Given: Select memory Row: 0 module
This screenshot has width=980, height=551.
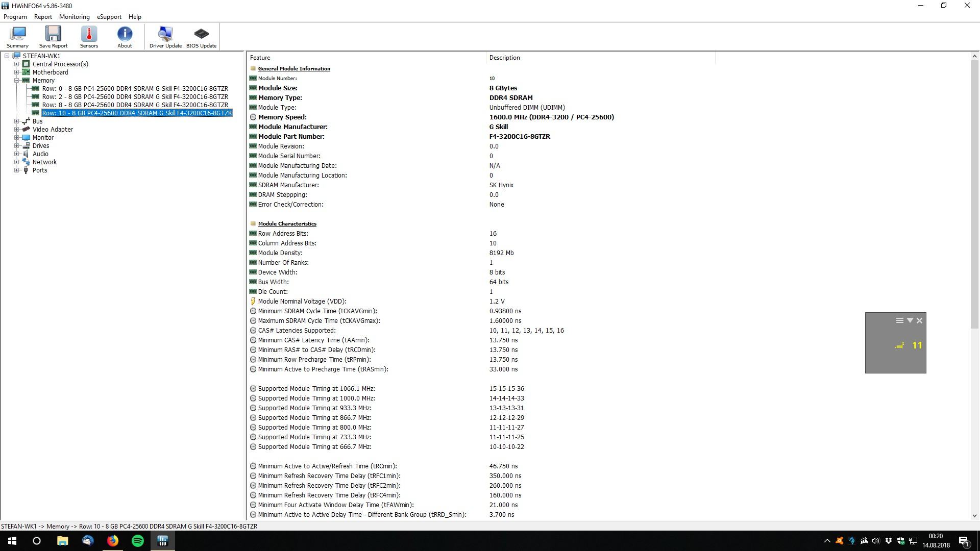Looking at the screenshot, I should click(x=135, y=89).
